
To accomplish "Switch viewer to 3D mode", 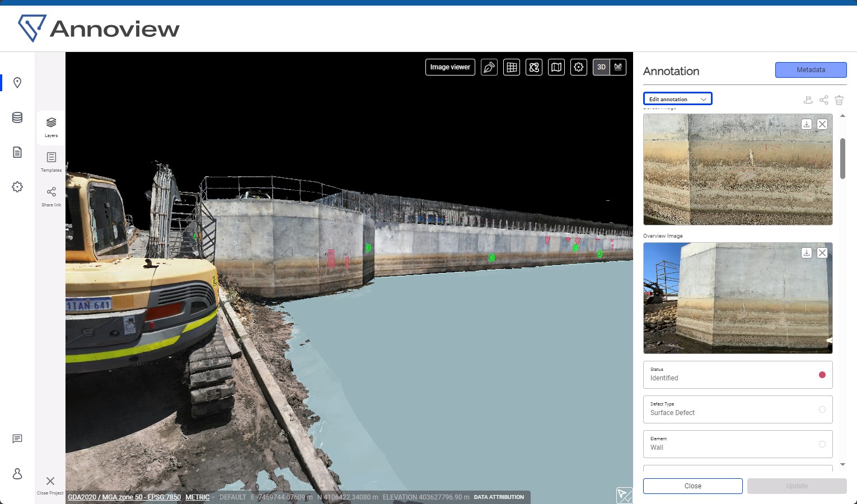I will tap(601, 67).
